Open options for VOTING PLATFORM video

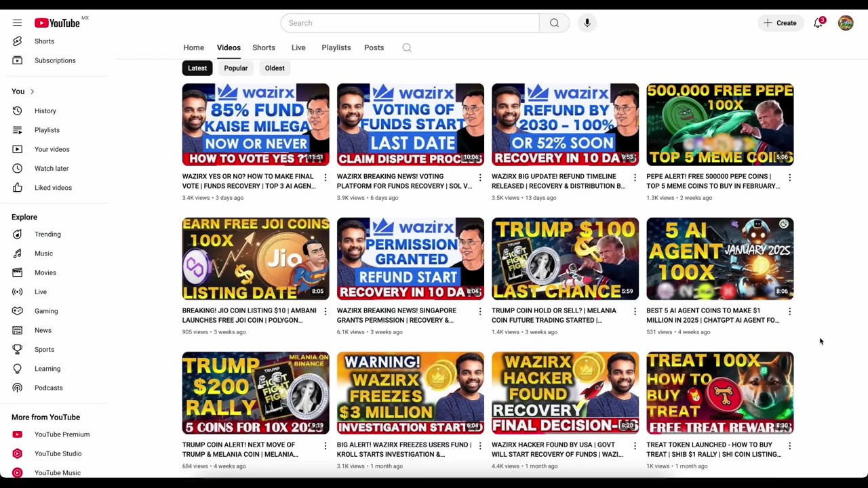[480, 178]
